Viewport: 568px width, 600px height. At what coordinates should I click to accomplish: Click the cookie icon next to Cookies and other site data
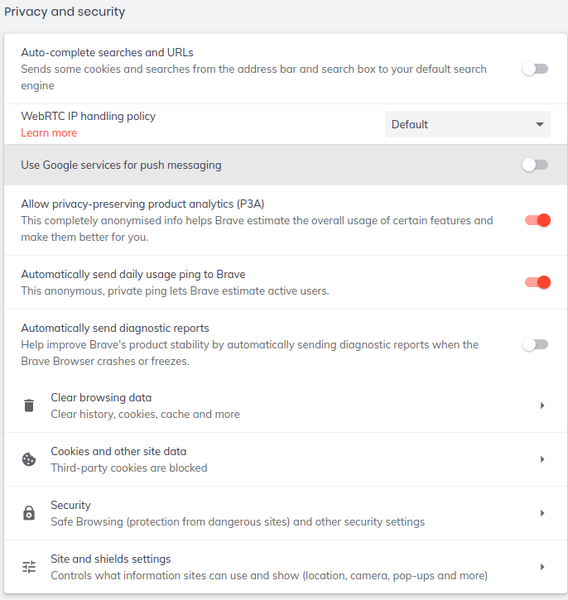point(29,460)
